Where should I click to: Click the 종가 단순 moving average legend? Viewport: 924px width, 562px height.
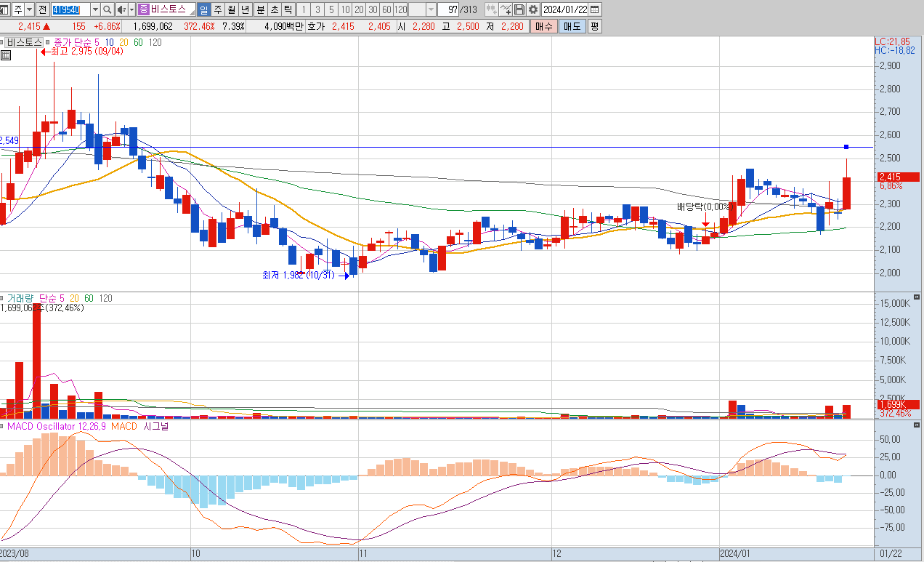(x=73, y=42)
